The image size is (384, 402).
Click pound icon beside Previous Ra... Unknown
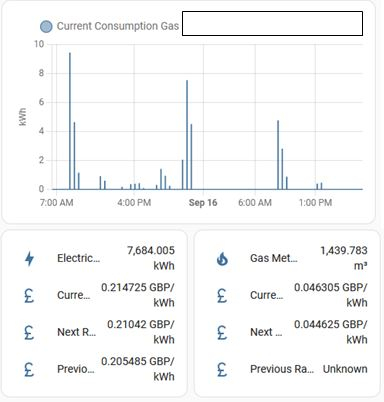222,369
